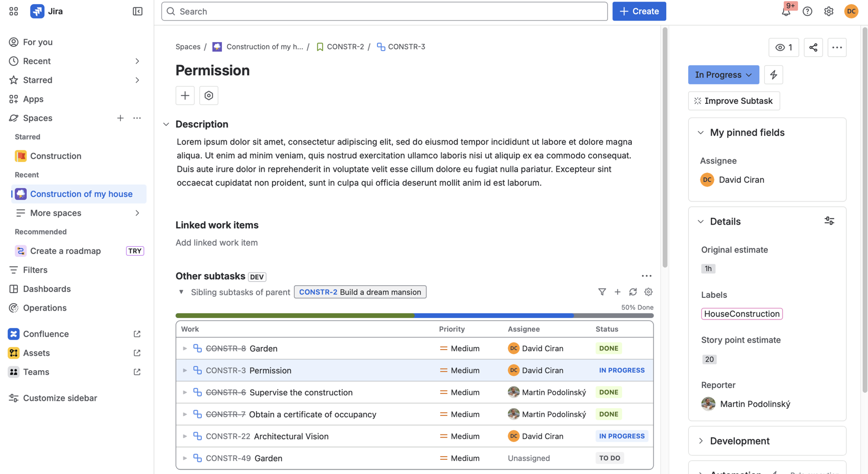This screenshot has height=474, width=868.
Task: Click the CONSTR-49 Garden subtask row
Action: (x=414, y=458)
